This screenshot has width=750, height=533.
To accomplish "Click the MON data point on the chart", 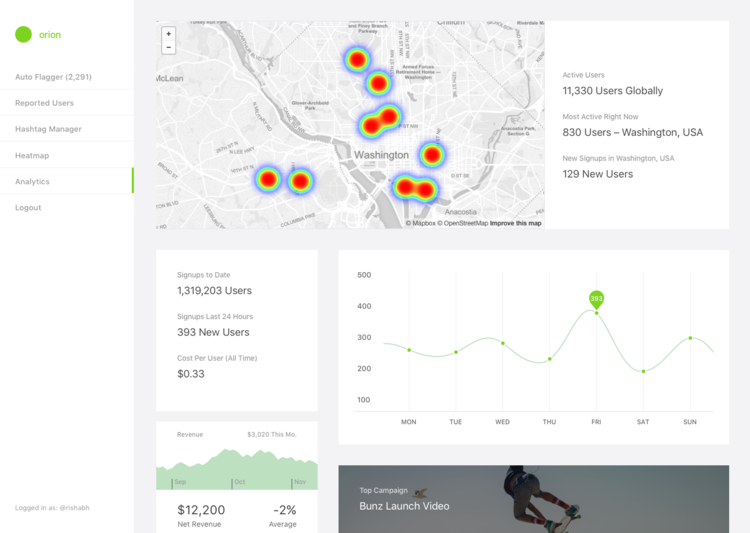I will 409,350.
